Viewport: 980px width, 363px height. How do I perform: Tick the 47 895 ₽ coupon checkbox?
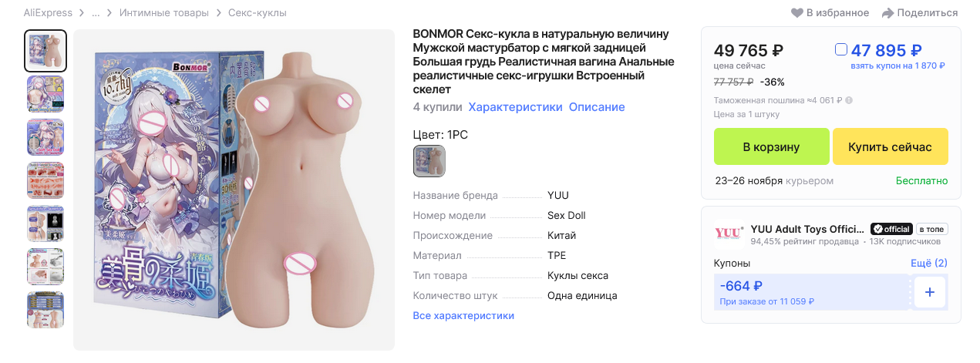pyautogui.click(x=841, y=50)
